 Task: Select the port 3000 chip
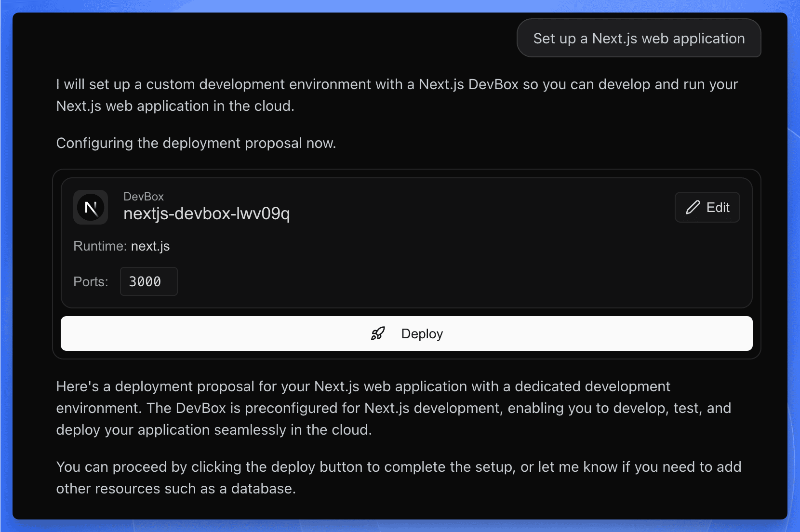point(148,281)
